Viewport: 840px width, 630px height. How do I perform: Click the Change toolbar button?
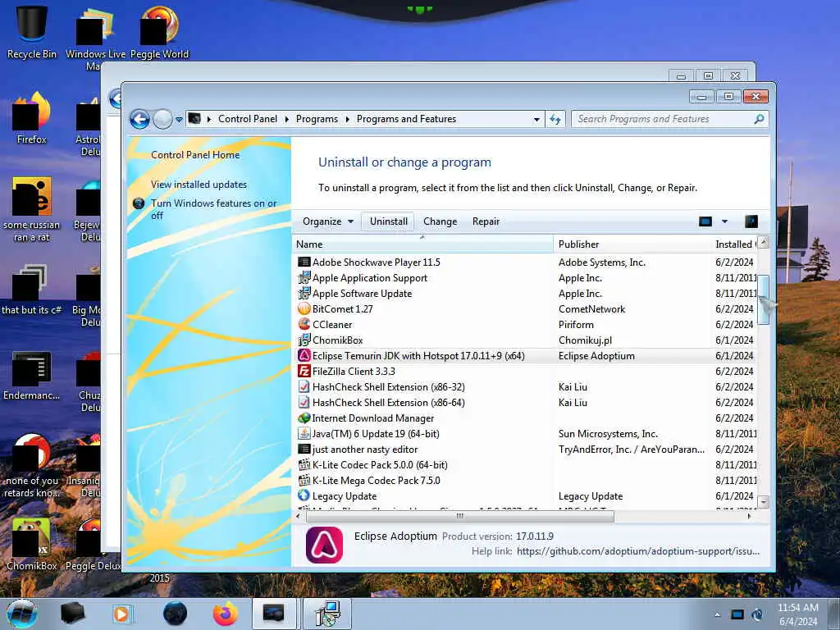[x=440, y=221]
